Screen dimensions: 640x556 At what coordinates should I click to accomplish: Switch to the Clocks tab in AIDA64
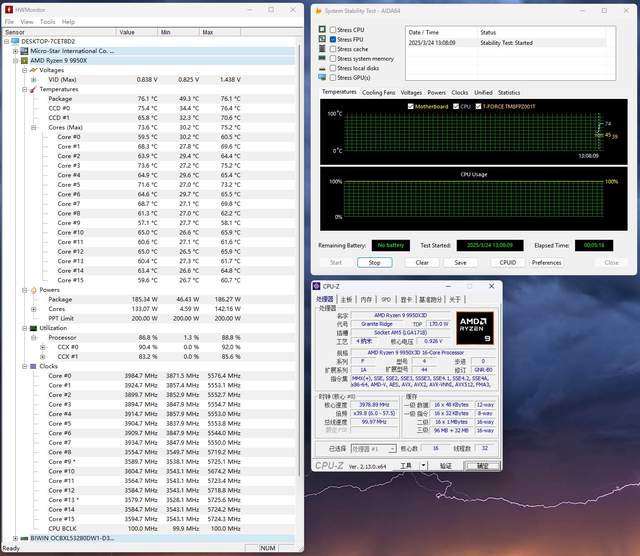pyautogui.click(x=460, y=93)
